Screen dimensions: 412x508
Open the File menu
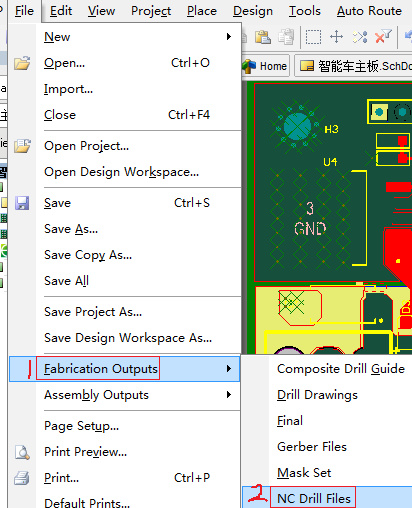(x=24, y=11)
